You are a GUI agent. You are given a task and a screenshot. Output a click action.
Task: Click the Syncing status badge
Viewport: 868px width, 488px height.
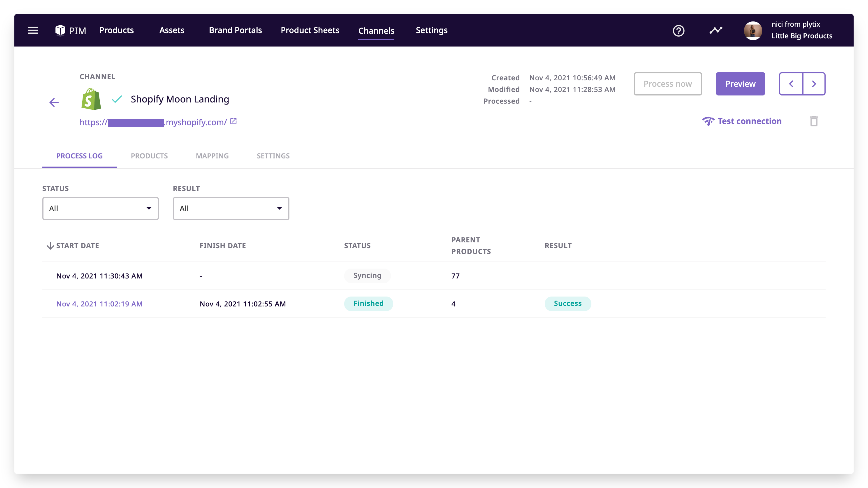point(367,275)
